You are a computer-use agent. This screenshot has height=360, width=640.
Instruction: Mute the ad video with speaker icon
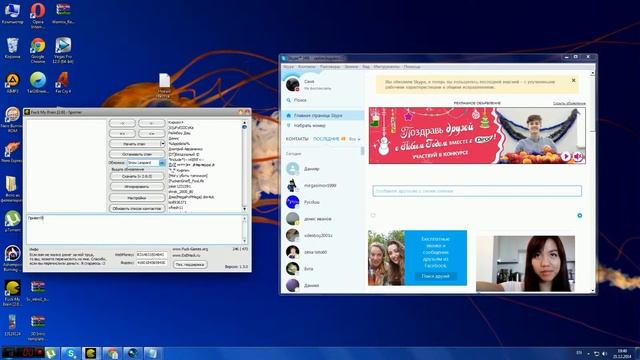(x=578, y=156)
